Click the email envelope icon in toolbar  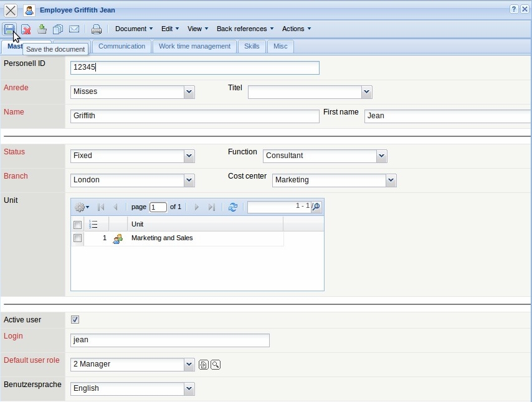(x=74, y=29)
